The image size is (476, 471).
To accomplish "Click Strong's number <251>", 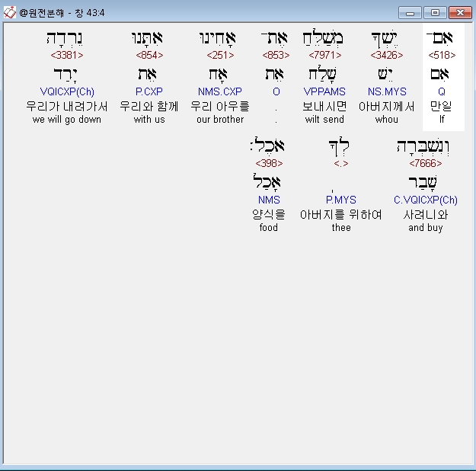I will tap(220, 55).
